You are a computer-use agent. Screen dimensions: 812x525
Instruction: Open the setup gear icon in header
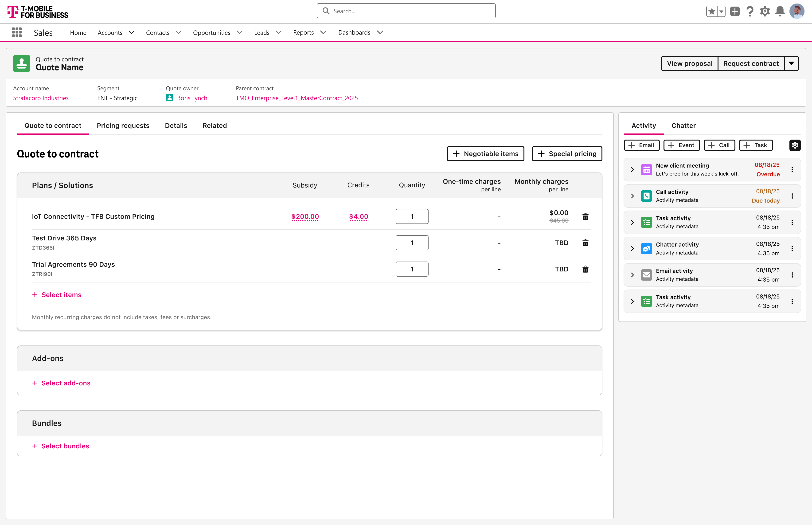[x=765, y=11]
